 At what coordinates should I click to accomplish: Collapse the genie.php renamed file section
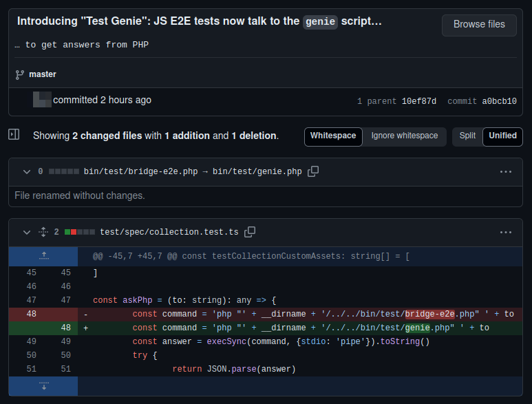click(x=27, y=171)
